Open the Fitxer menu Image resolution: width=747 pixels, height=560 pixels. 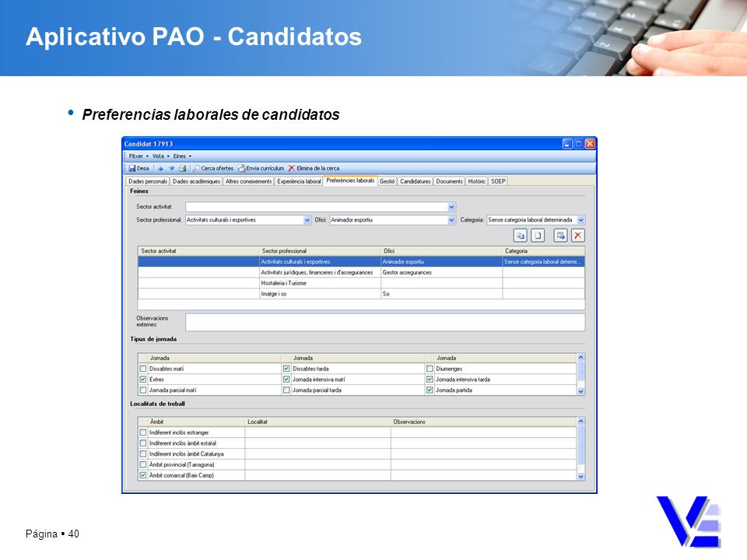[139, 156]
